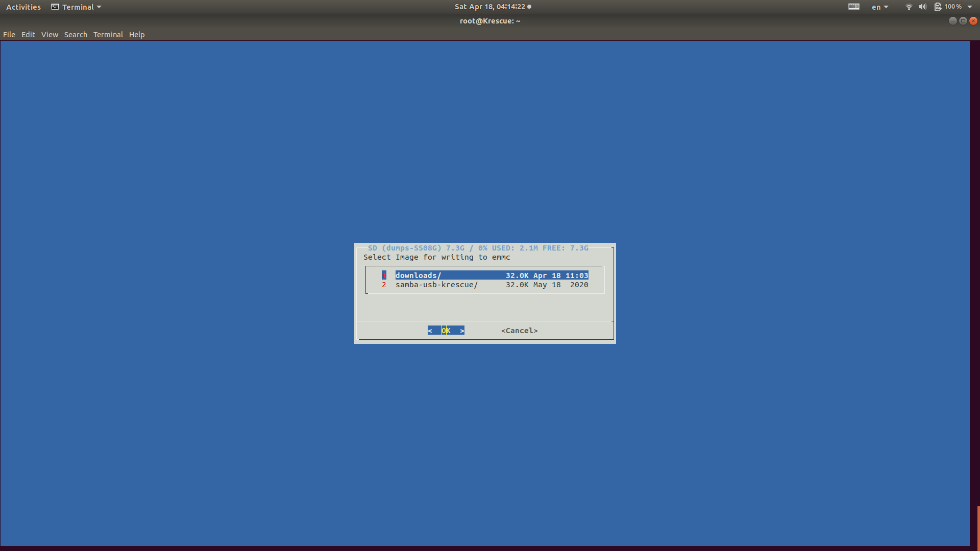
Task: Select the downloads/ folder entry
Action: pos(418,275)
